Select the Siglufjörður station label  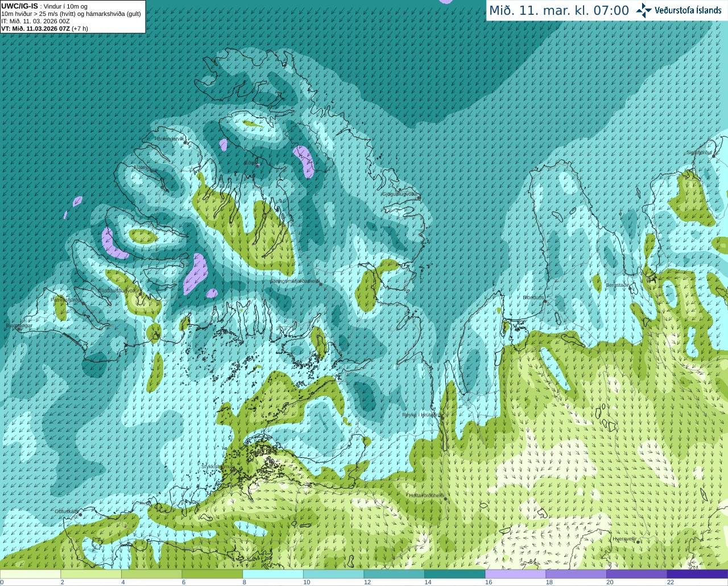point(699,152)
